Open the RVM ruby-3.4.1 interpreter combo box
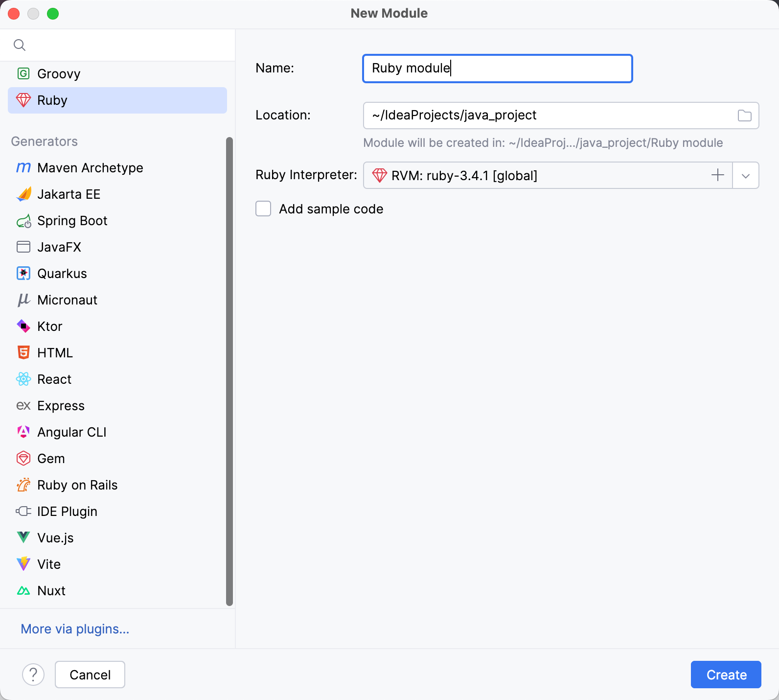Viewport: 779px width, 700px height. click(538, 176)
